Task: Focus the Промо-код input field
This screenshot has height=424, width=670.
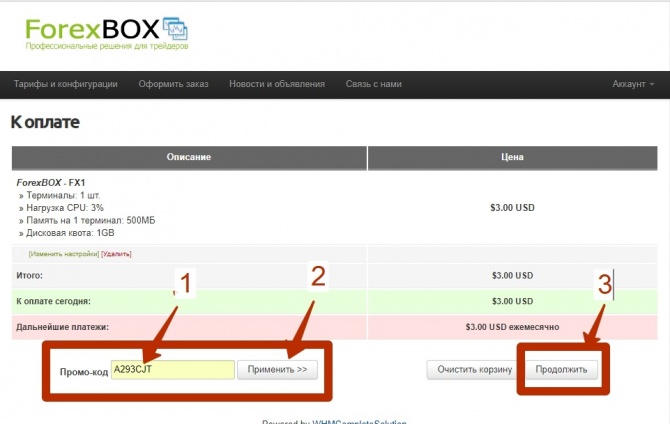Action: tap(173, 370)
